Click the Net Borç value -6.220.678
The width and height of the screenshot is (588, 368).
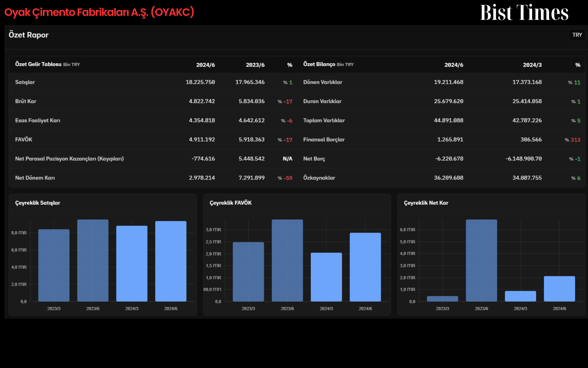coord(449,159)
